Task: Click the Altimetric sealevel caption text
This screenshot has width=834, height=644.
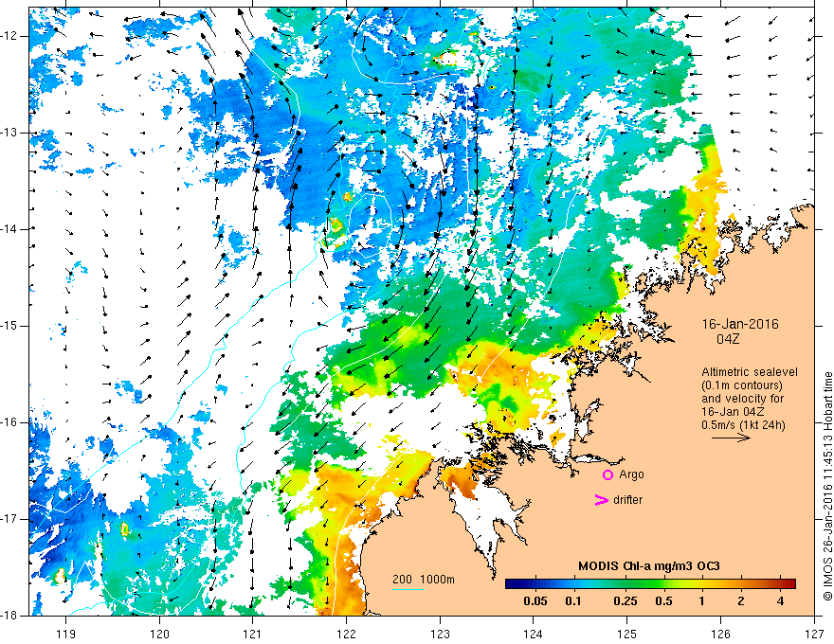Action: [x=750, y=372]
